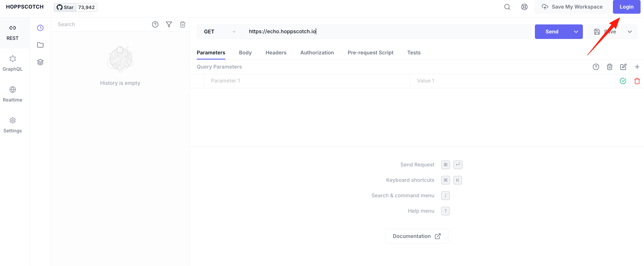Clear history with the trash icon
The image size is (644, 266).
click(183, 24)
